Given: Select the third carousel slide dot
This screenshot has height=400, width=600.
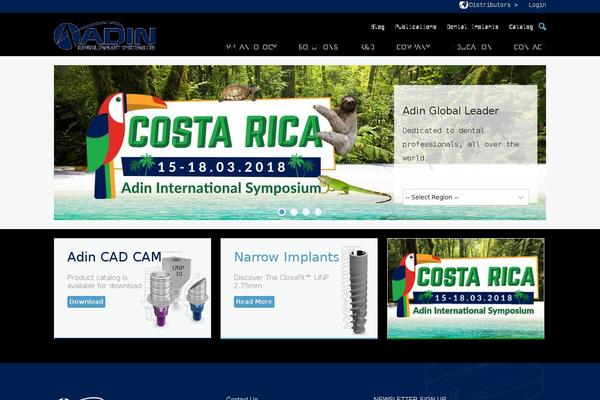Looking at the screenshot, I should click(306, 212).
